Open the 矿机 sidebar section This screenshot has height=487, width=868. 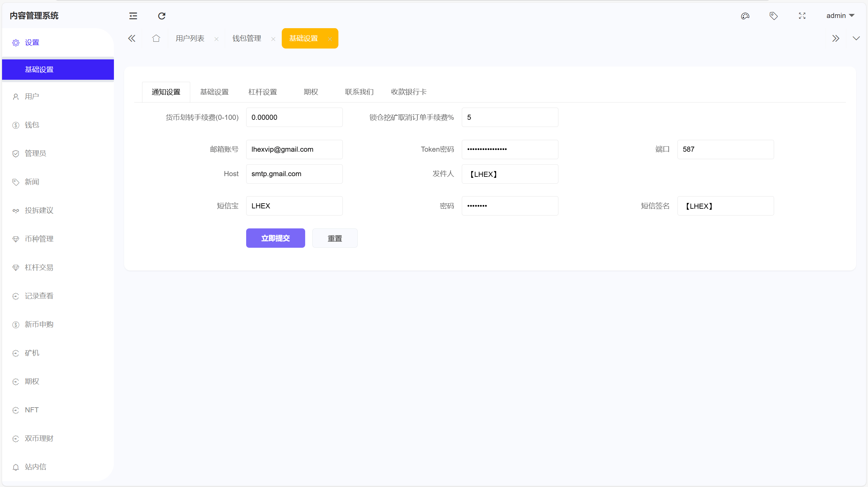[x=32, y=353]
